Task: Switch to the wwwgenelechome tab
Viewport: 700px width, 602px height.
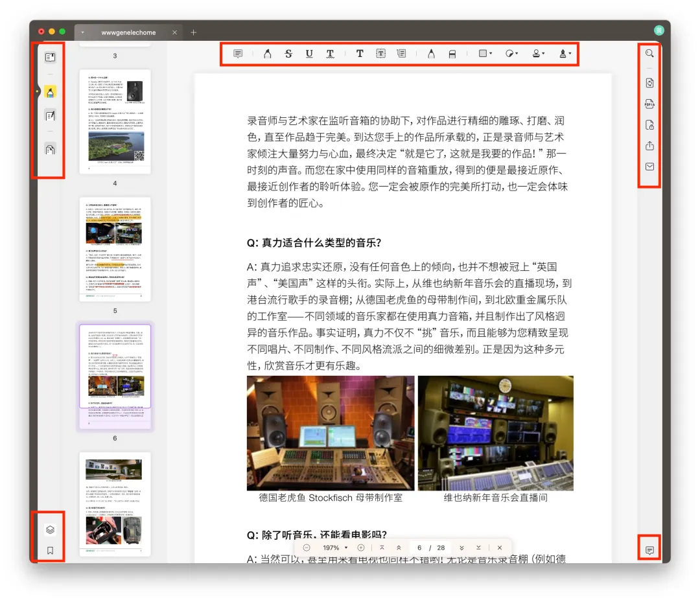Action: pyautogui.click(x=128, y=32)
